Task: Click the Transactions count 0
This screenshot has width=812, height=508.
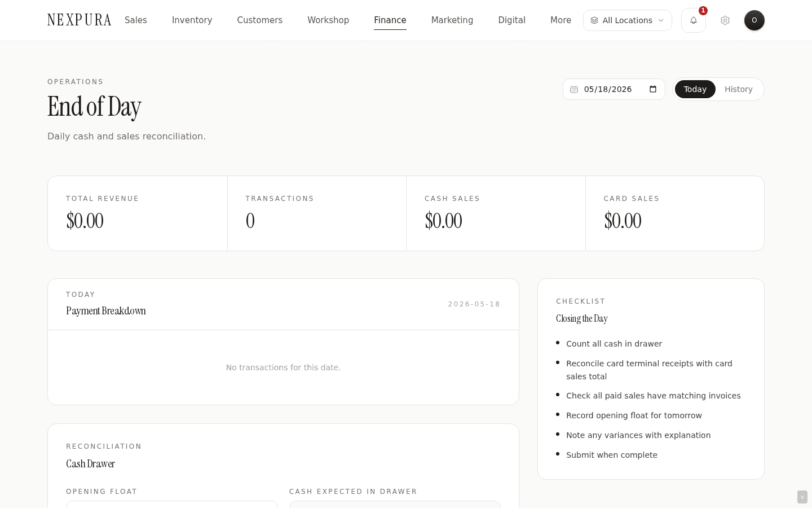Action: (250, 221)
